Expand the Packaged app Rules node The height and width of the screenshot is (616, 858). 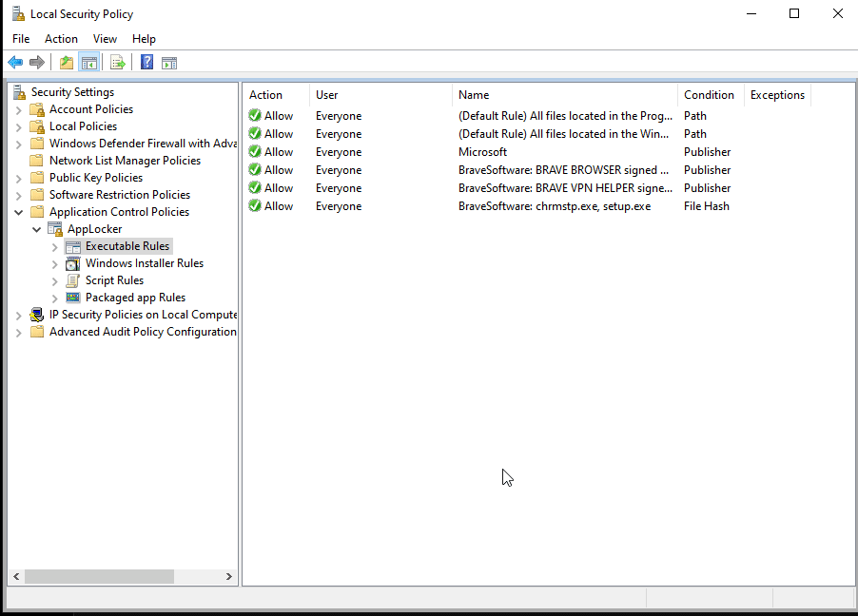(55, 298)
